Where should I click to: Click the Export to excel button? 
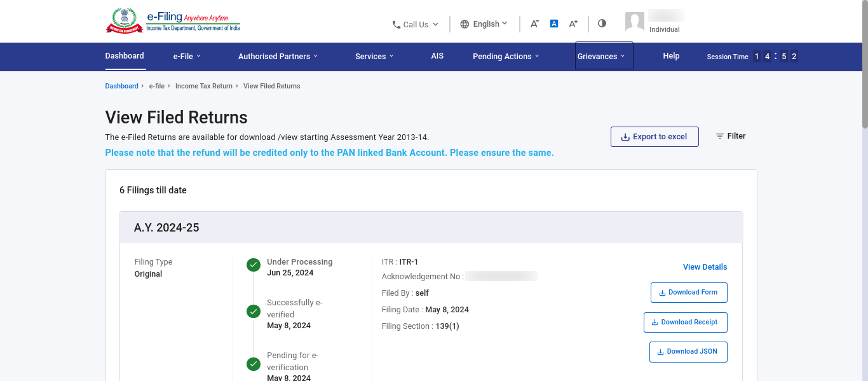pyautogui.click(x=654, y=137)
